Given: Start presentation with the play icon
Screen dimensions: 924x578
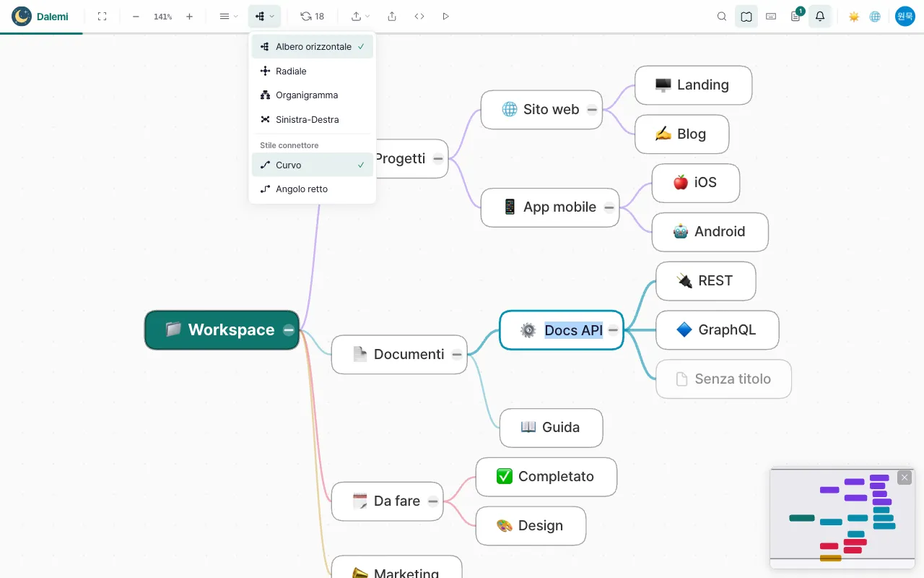Looking at the screenshot, I should click(x=445, y=16).
